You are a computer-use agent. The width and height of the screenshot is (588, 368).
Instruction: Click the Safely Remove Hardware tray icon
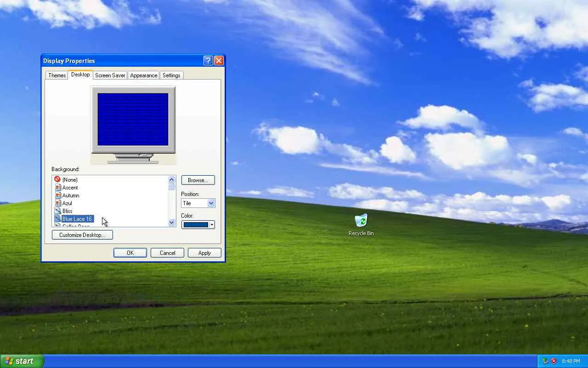pos(545,361)
